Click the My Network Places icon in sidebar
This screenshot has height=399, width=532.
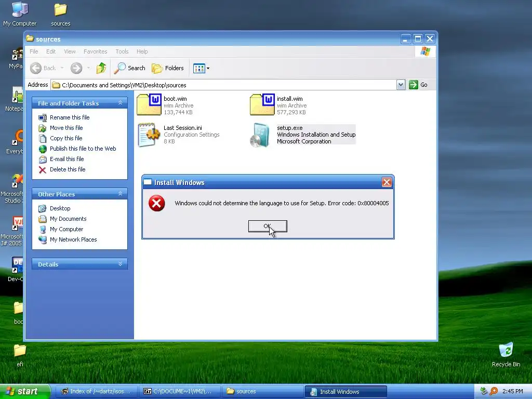tap(43, 240)
